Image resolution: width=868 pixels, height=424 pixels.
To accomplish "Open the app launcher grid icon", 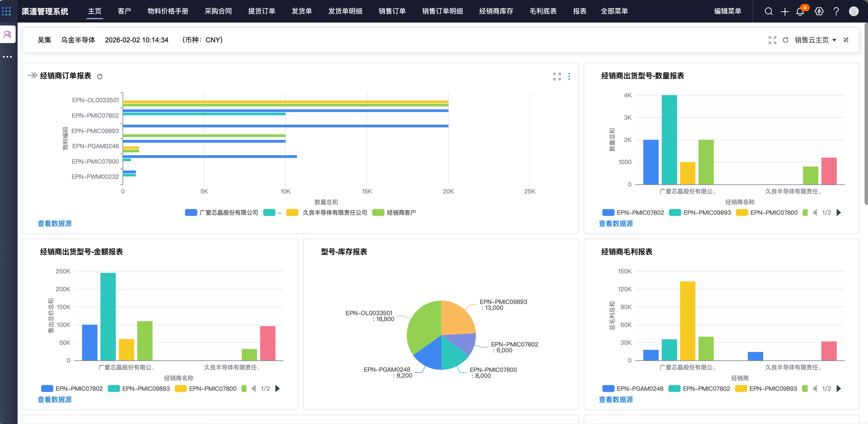I will point(7,11).
